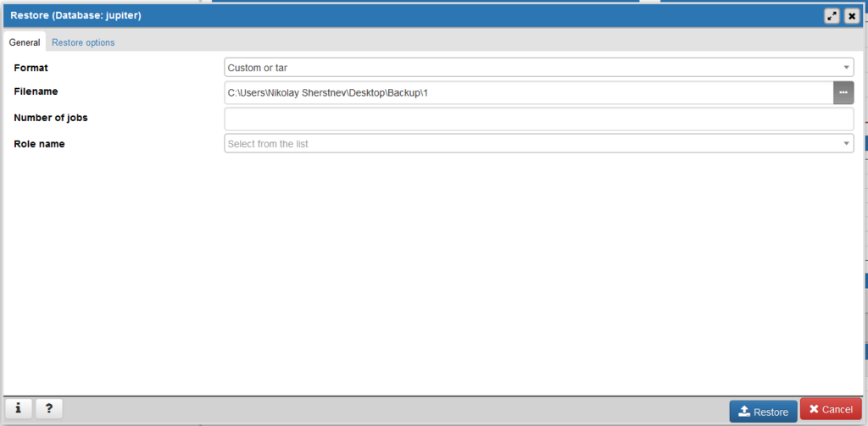The image size is (868, 426).
Task: Focus the Number of jobs input box
Action: (538, 119)
